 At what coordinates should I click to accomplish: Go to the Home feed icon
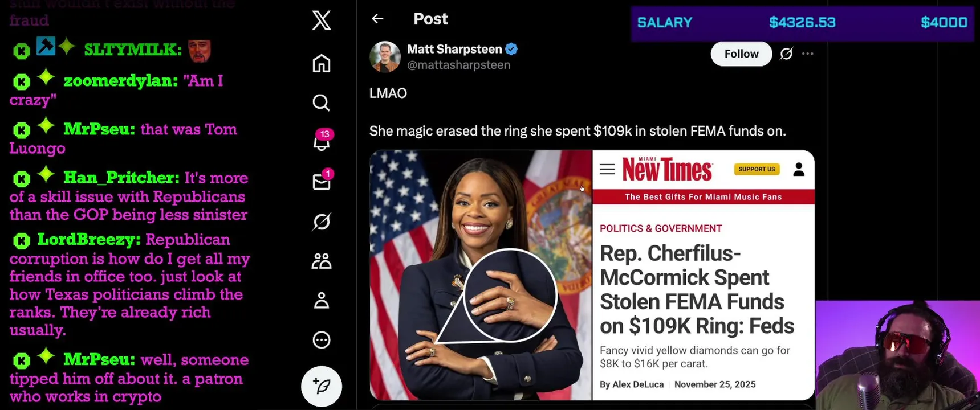tap(322, 63)
